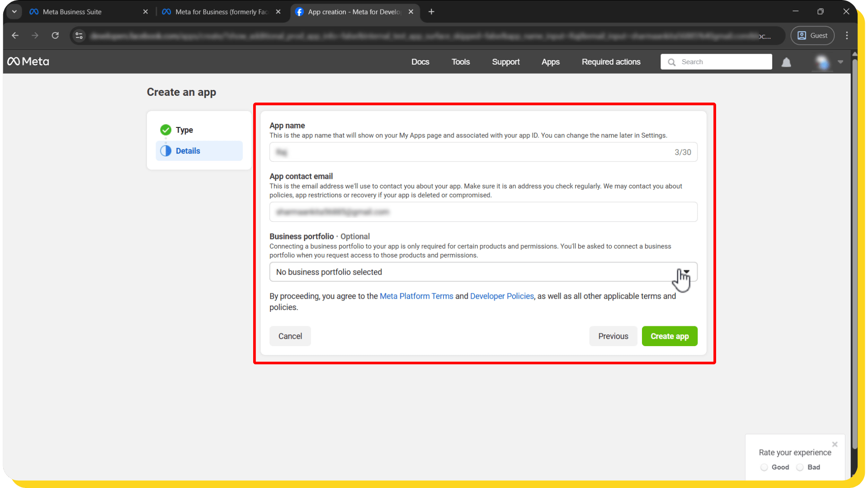The height and width of the screenshot is (488, 868).
Task: Open a new browser tab
Action: tap(431, 12)
